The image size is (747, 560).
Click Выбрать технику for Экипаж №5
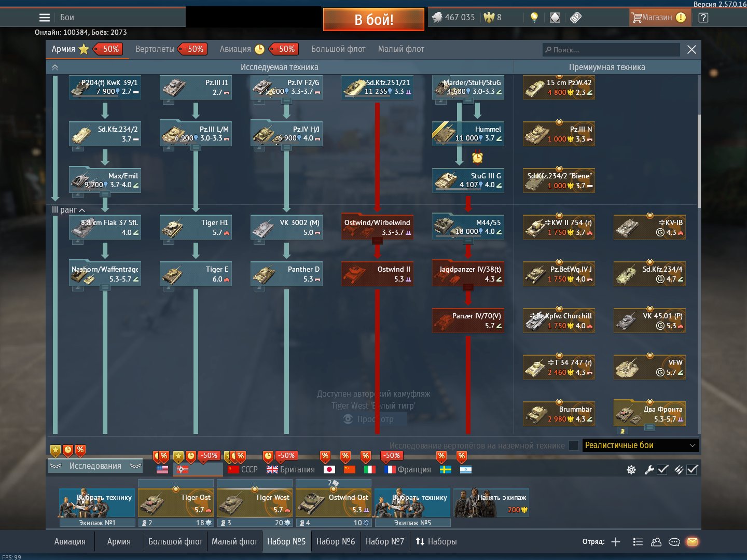pos(412,503)
